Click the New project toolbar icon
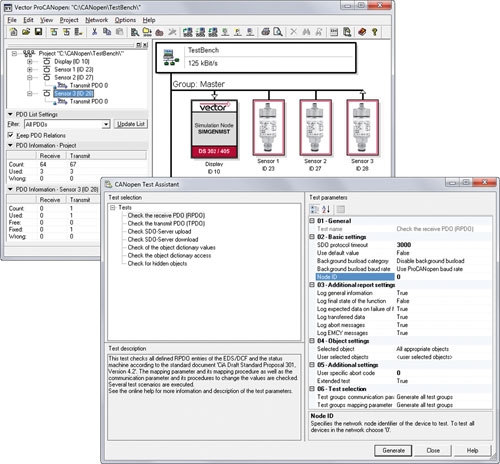The image size is (500, 464). tap(13, 32)
